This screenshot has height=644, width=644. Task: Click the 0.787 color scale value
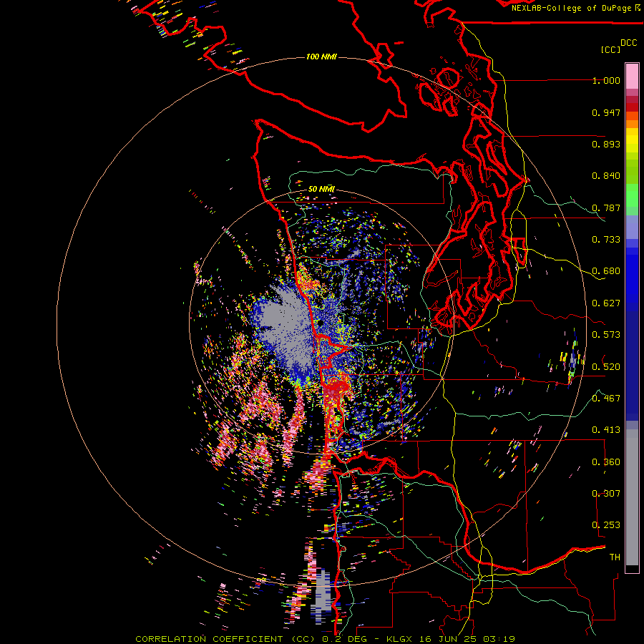coord(606,208)
